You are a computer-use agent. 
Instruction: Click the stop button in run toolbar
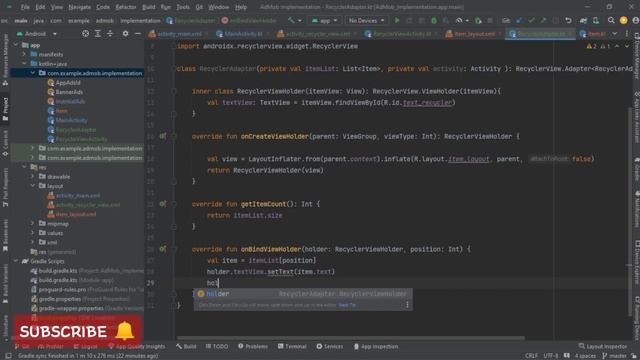point(490,20)
